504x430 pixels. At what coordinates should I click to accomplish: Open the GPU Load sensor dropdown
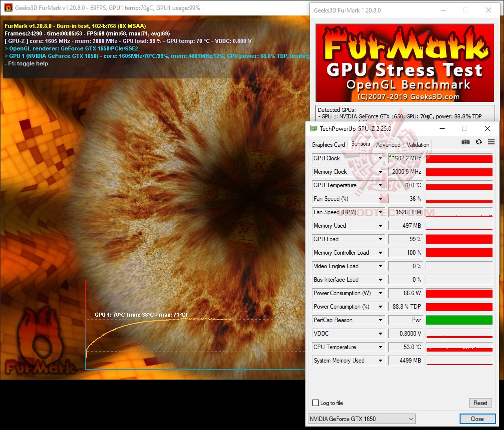[380, 239]
